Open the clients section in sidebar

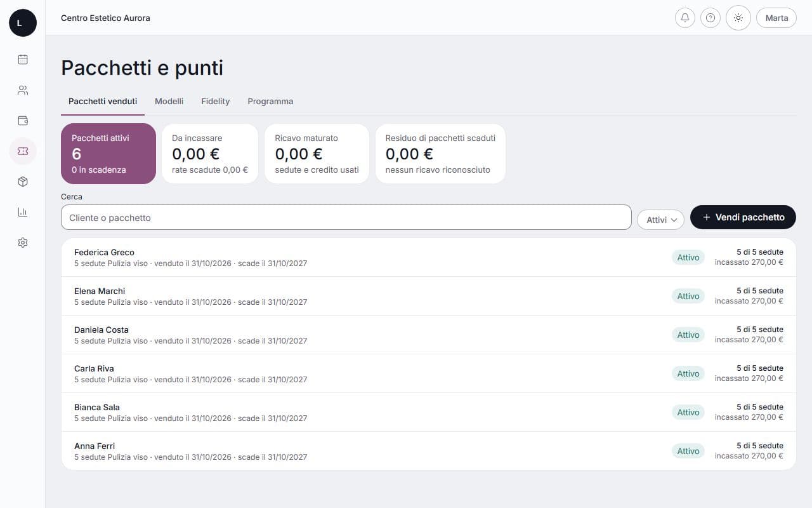pos(23,90)
